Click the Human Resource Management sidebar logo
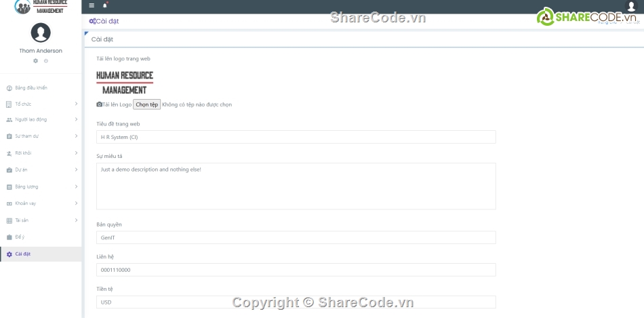 (41, 7)
